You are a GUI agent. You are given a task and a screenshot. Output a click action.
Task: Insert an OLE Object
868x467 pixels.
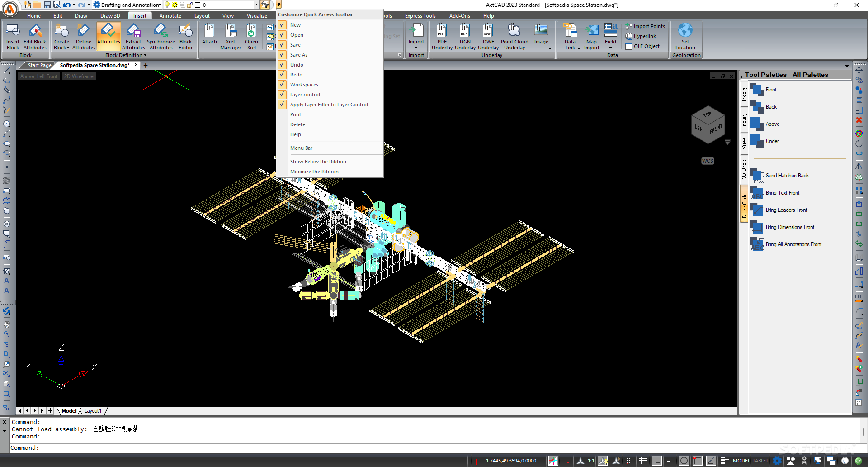point(642,46)
